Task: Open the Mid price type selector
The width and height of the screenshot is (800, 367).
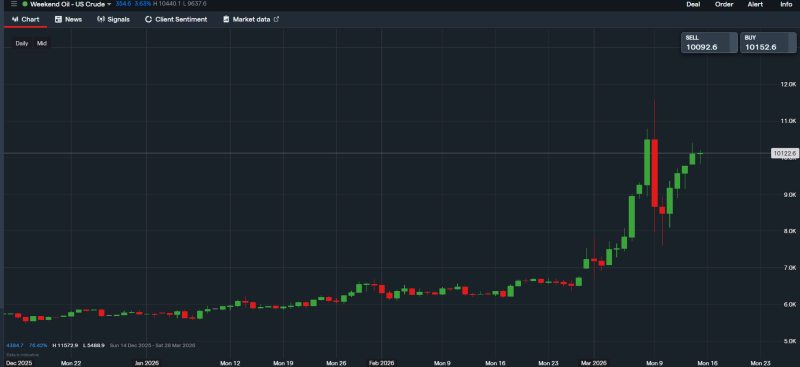Action: pos(41,43)
